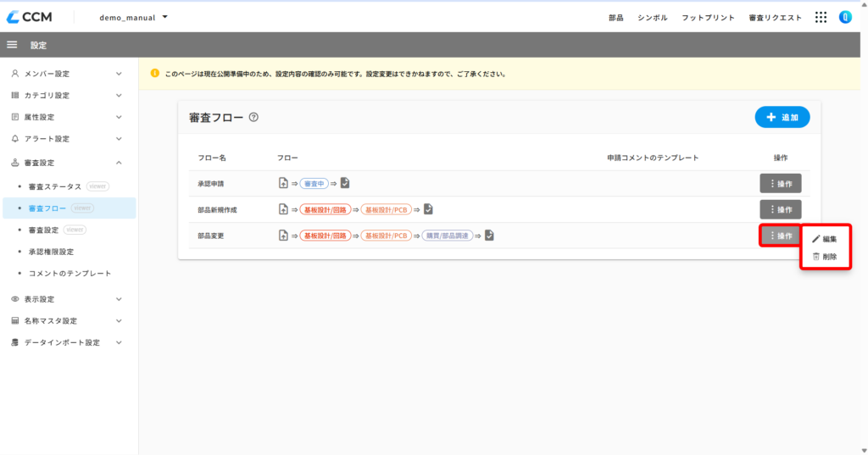868x455 pixels.
Task: Click the yellow info notice icon
Action: [155, 73]
